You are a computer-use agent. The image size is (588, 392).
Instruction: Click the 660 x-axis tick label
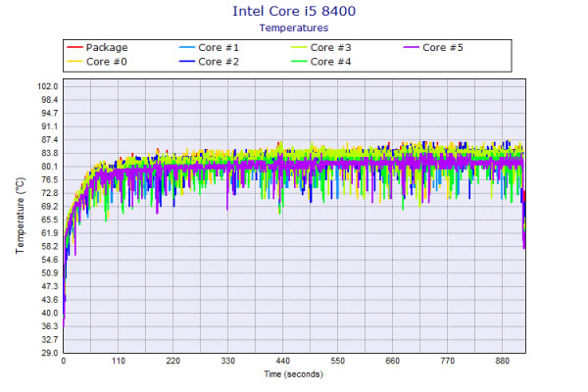[392, 361]
